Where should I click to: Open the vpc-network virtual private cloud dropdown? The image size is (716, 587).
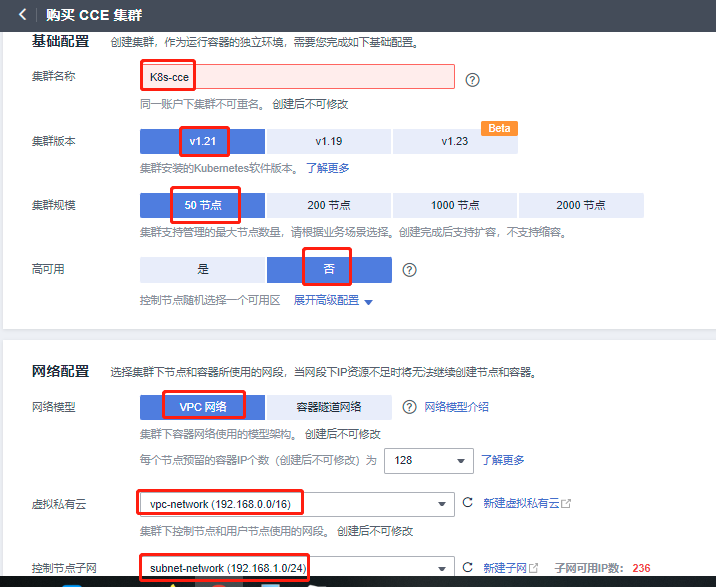297,504
